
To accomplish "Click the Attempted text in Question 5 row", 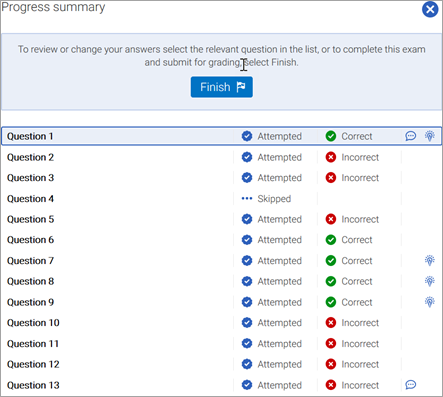I will tap(279, 219).
